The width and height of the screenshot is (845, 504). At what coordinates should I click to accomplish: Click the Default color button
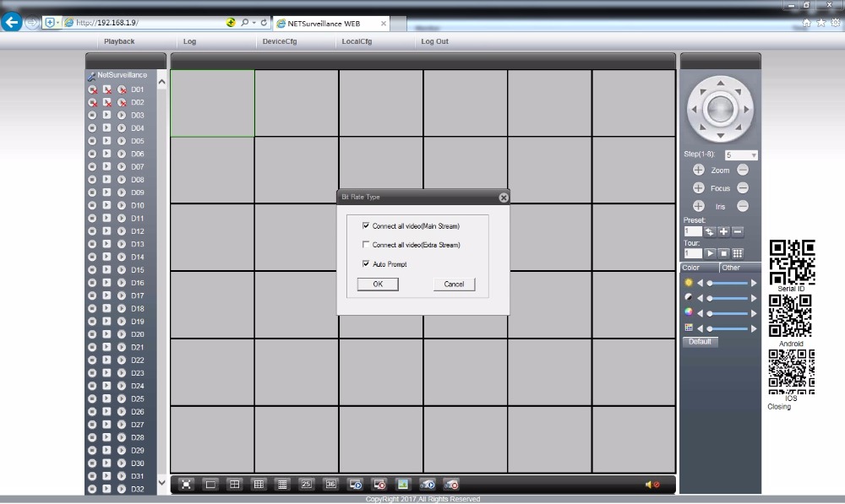click(x=700, y=342)
